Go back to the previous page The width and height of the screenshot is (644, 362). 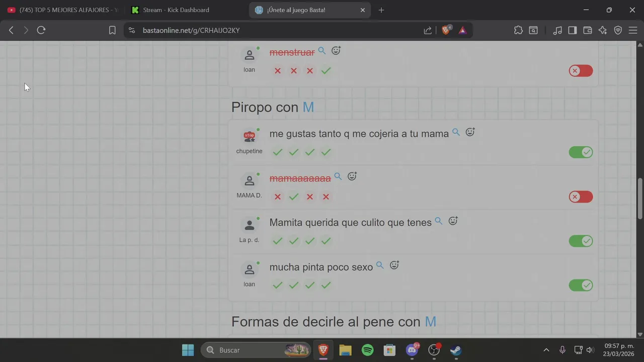coord(11,30)
